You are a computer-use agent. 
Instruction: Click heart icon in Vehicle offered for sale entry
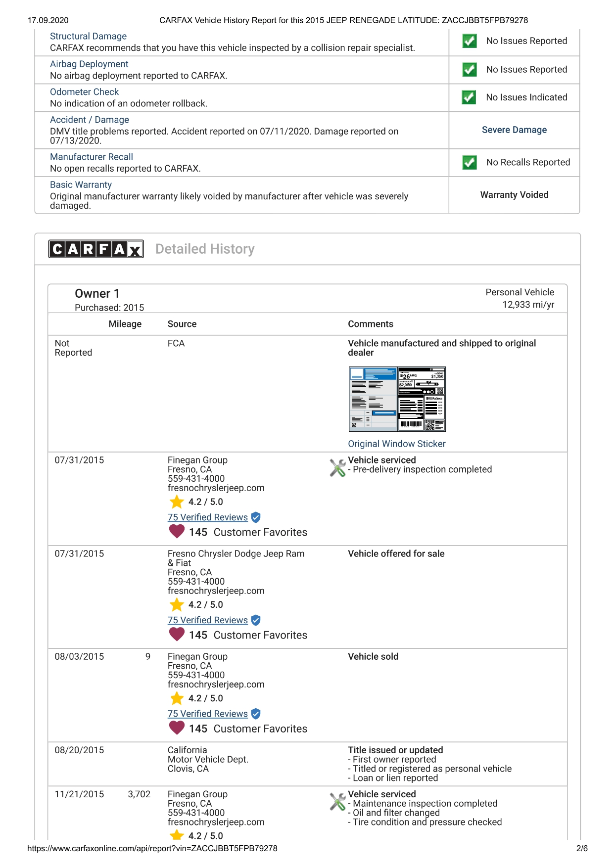(x=177, y=635)
